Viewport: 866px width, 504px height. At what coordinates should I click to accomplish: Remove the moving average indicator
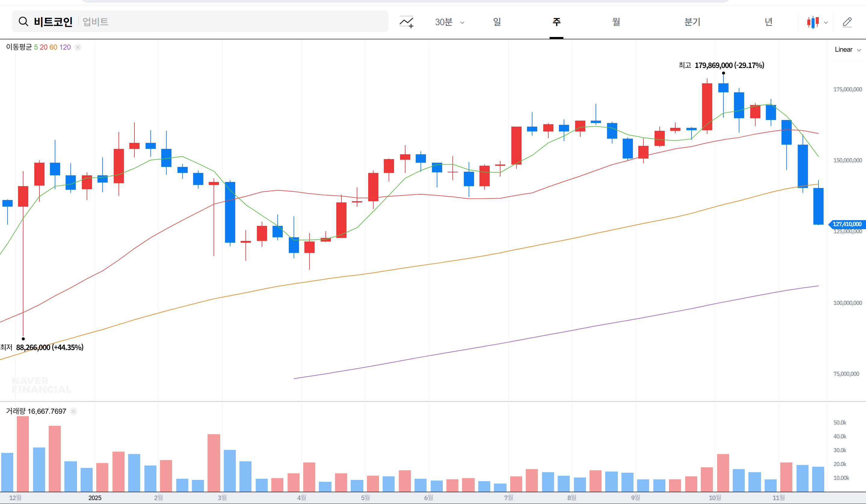point(78,47)
